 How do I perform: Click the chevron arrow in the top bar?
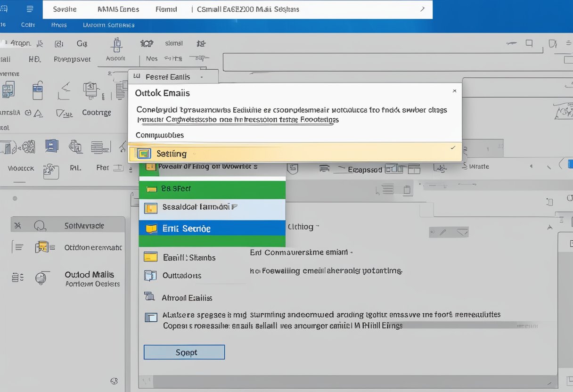(422, 9)
